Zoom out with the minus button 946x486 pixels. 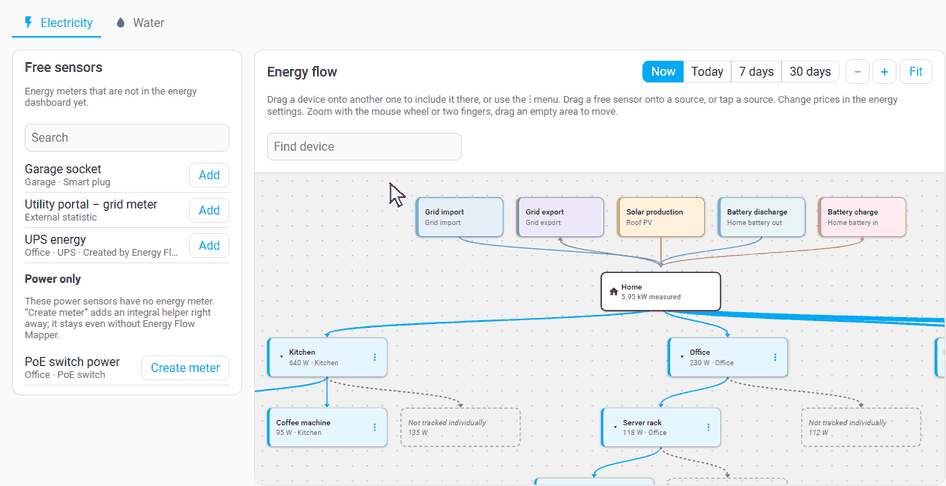[857, 72]
